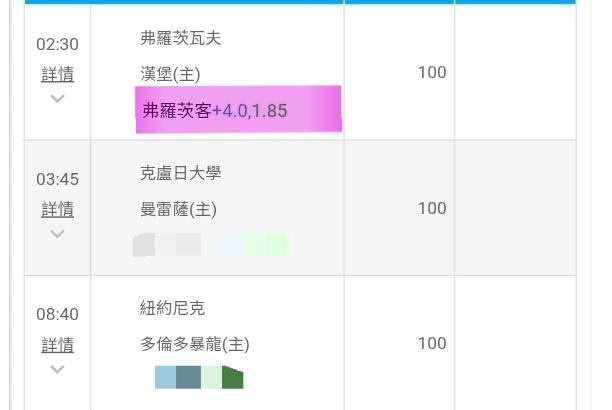This screenshot has width=612, height=410.
Task: Click the pink 弗羅茨客+4.0,1.85 odds label
Action: tap(238, 110)
